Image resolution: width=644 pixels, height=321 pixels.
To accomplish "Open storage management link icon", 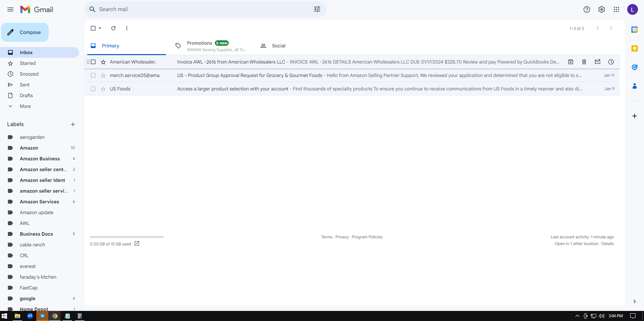I will 137,243.
